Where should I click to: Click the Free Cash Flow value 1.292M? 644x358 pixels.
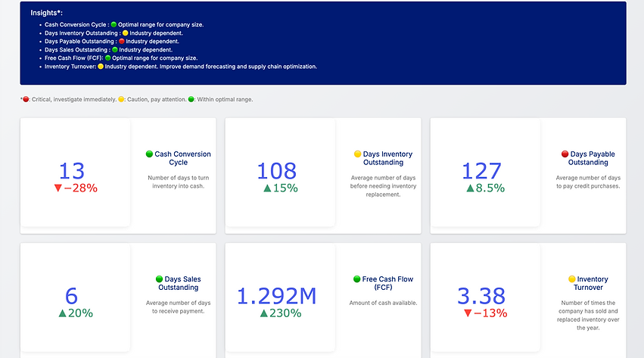pyautogui.click(x=277, y=296)
